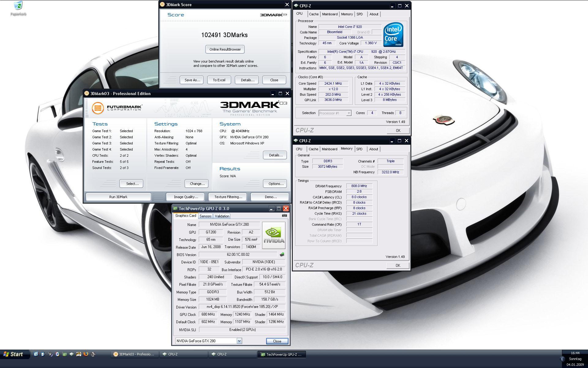Screen dimensions: 588x368
Task: Switch to the Validation tab in GPU-Z
Action: pyautogui.click(x=222, y=216)
